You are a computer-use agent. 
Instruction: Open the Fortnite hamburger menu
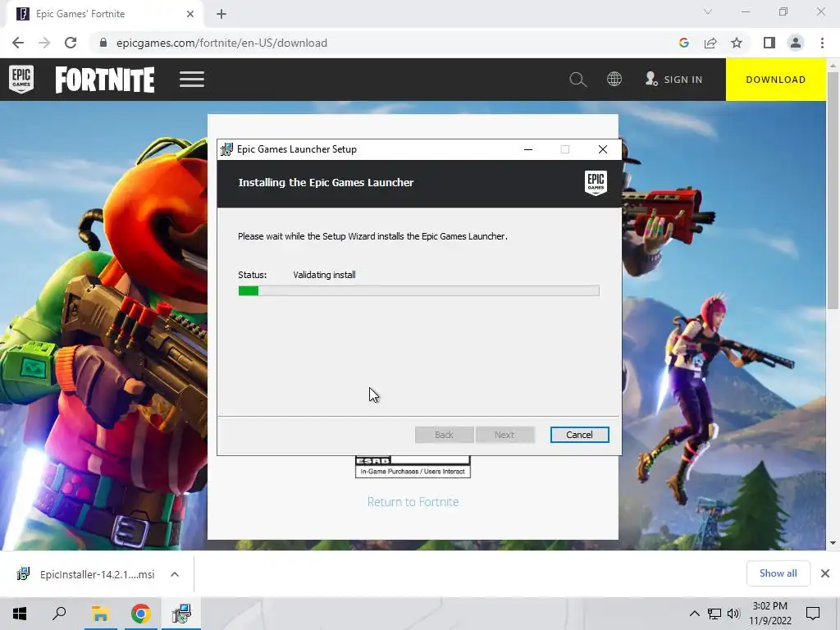[x=192, y=80]
